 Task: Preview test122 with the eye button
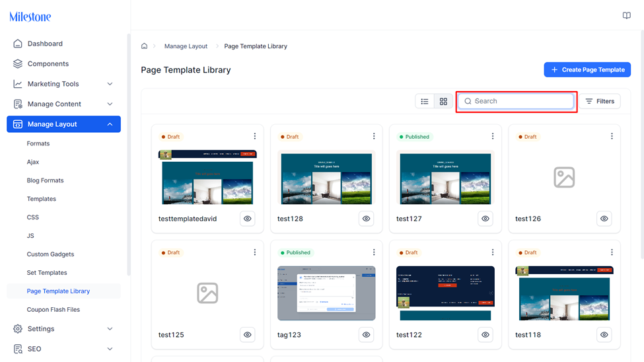pyautogui.click(x=485, y=334)
